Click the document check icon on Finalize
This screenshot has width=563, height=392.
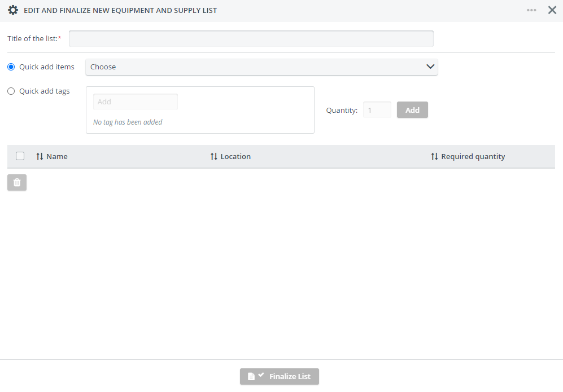point(256,376)
